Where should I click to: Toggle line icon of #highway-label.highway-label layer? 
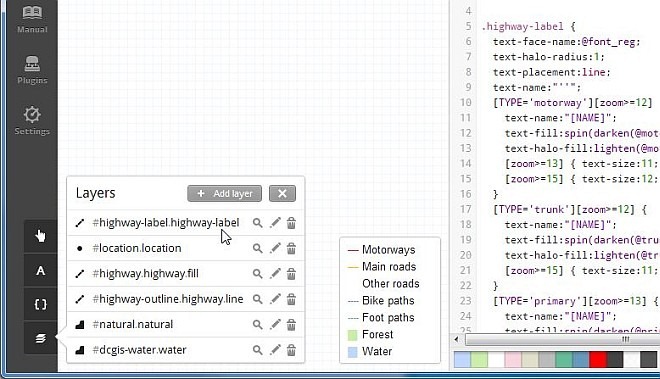coord(80,223)
